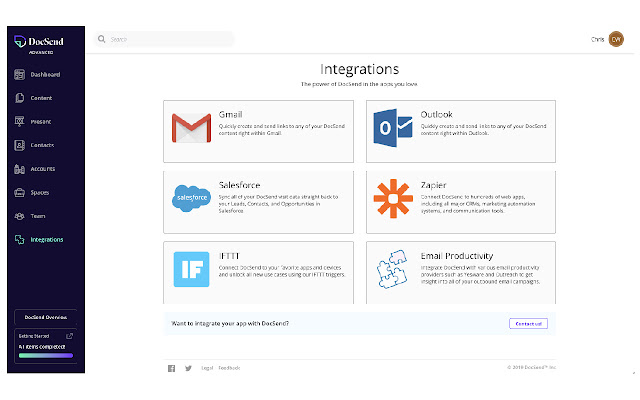Open the Legal footer link
The image size is (640, 400).
click(206, 368)
